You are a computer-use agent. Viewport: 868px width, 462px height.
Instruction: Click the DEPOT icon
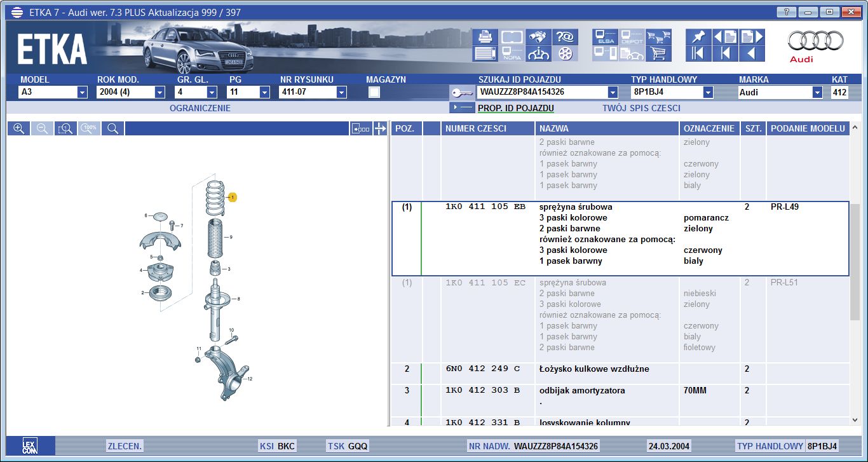point(632,37)
